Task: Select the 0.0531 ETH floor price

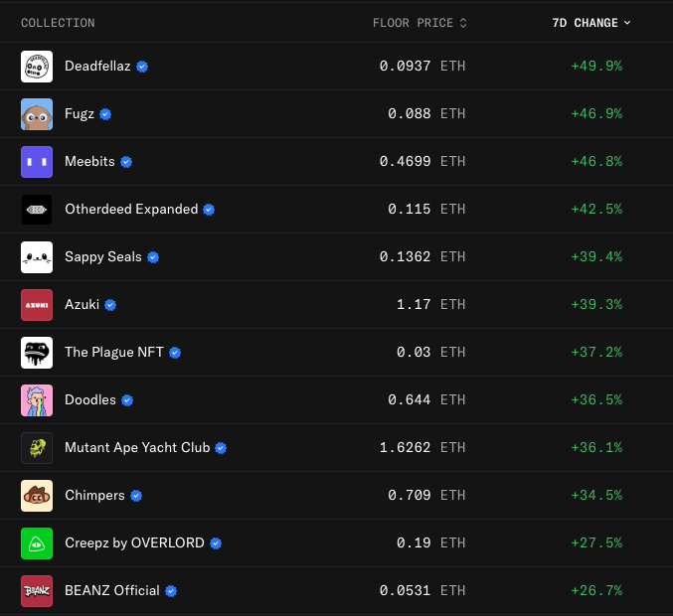Action: pos(422,591)
